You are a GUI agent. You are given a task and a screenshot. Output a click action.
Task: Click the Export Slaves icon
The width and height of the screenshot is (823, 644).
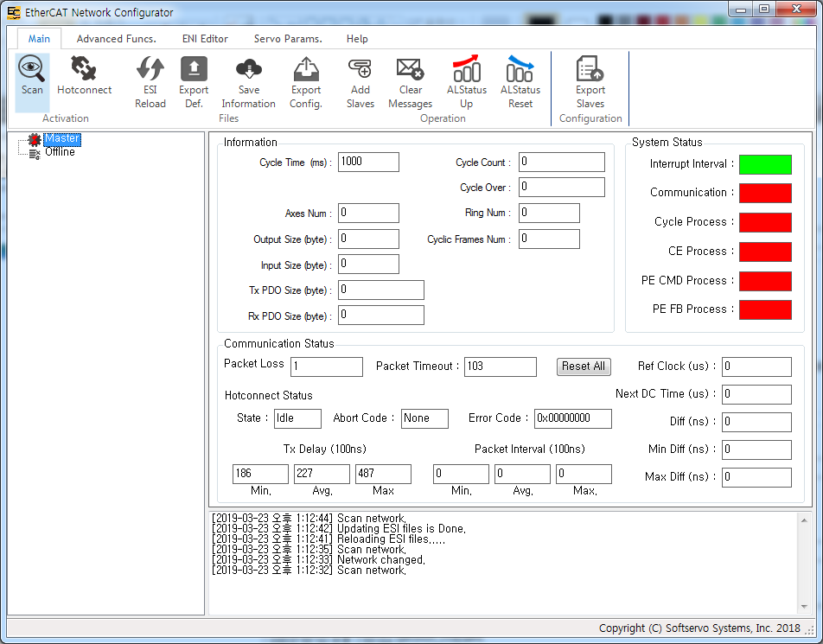point(590,69)
